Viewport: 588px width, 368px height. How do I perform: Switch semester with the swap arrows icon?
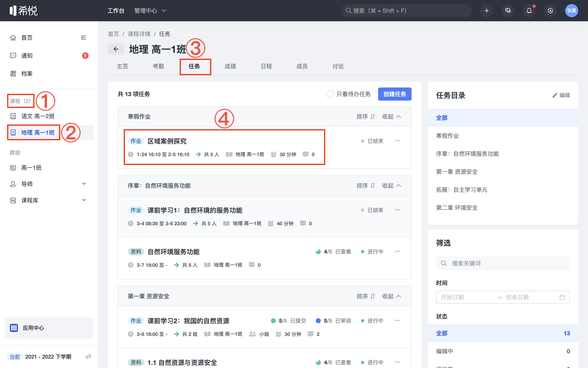(88, 357)
